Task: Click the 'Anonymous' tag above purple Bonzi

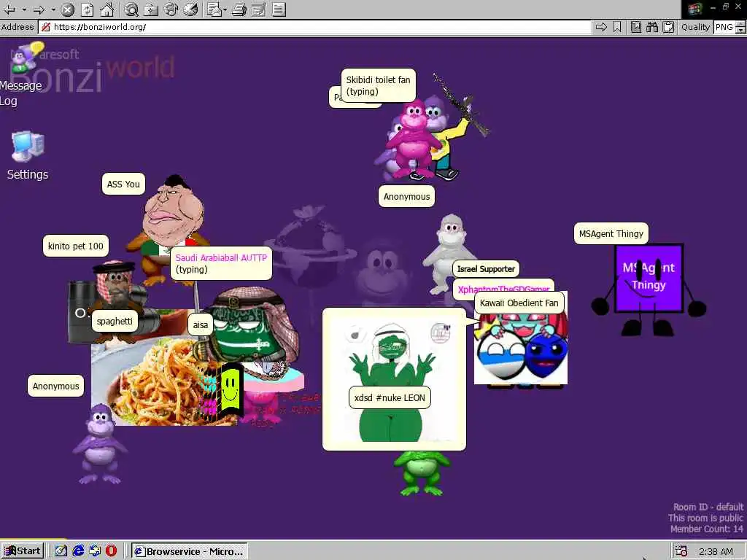Action: tap(55, 386)
